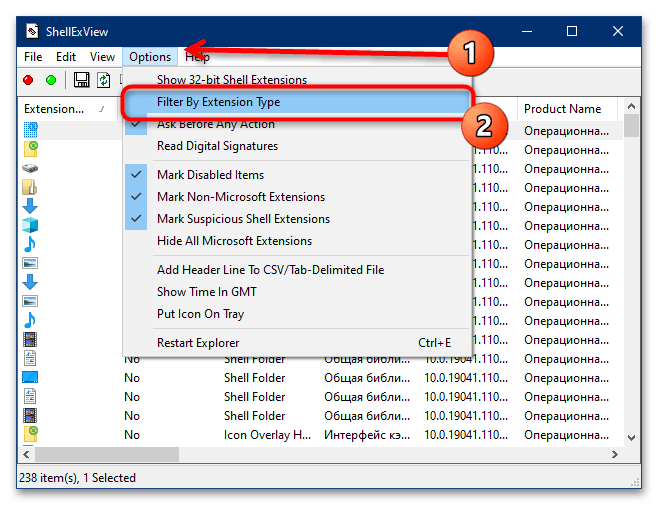The height and width of the screenshot is (505, 658).
Task: Click the vertical scrollbar up arrow
Action: pyautogui.click(x=631, y=106)
